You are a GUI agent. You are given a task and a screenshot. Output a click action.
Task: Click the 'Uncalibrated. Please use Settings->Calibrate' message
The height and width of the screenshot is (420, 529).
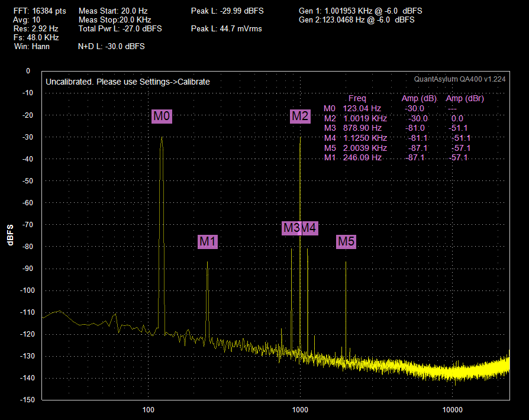[x=128, y=82]
